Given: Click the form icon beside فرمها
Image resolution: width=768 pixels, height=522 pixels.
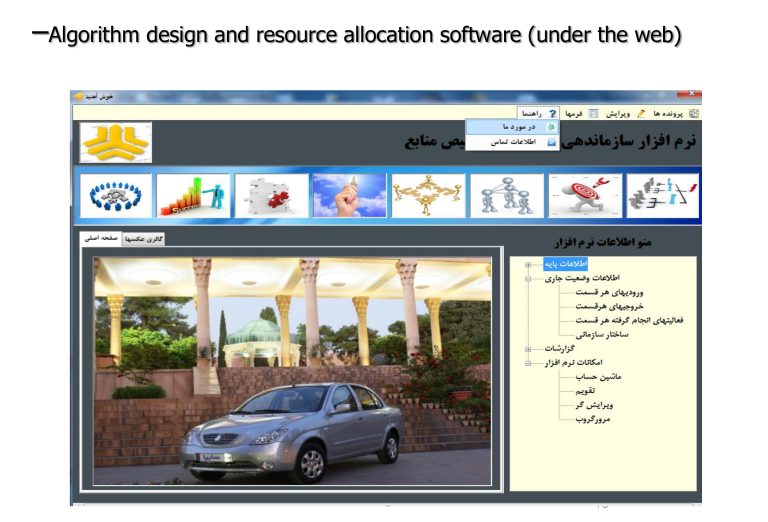Looking at the screenshot, I should pyautogui.click(x=593, y=114).
